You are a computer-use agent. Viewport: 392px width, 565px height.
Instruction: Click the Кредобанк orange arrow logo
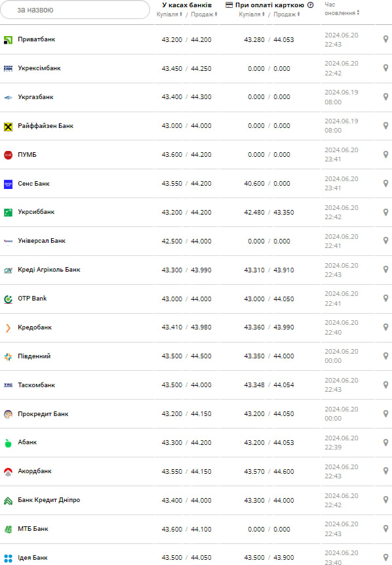pyautogui.click(x=8, y=327)
